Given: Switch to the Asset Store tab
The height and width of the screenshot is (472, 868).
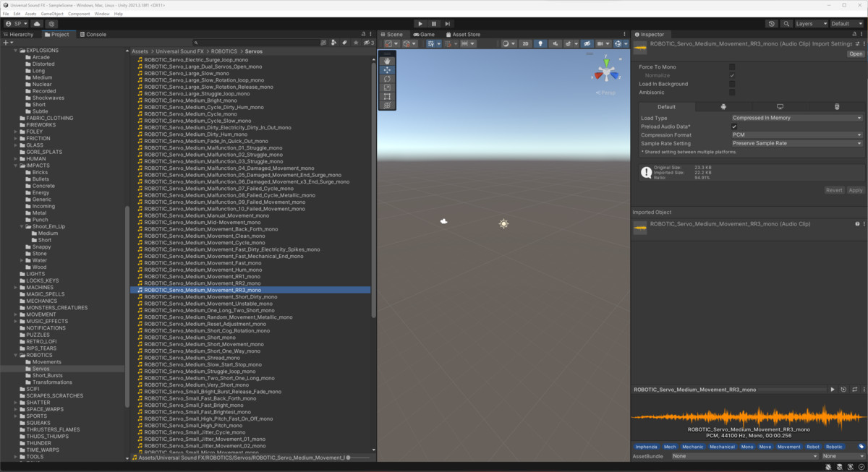Looking at the screenshot, I should 463,34.
